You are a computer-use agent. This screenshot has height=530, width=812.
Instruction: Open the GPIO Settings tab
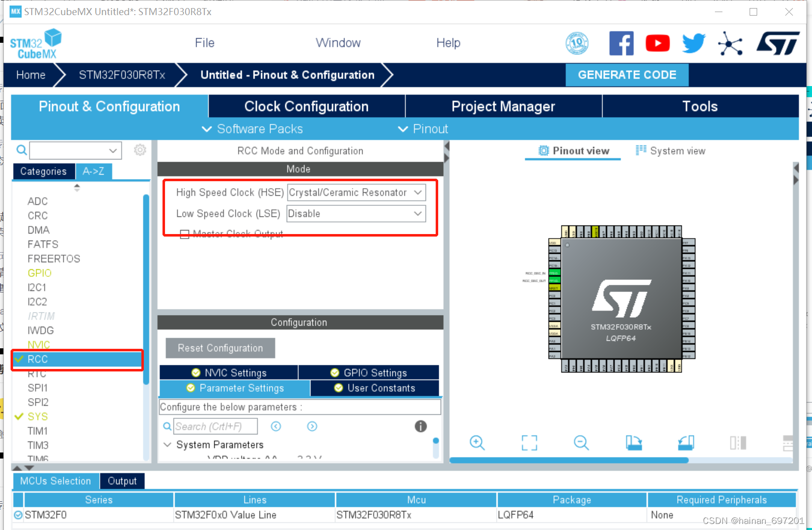(369, 372)
